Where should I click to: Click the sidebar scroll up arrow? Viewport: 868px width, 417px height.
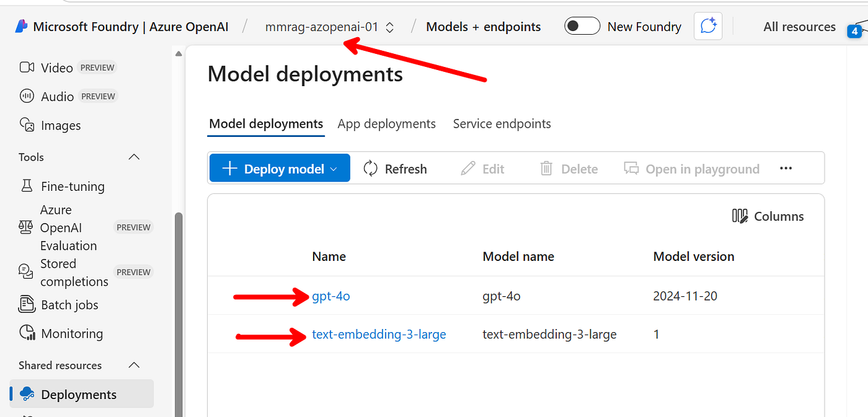179,54
